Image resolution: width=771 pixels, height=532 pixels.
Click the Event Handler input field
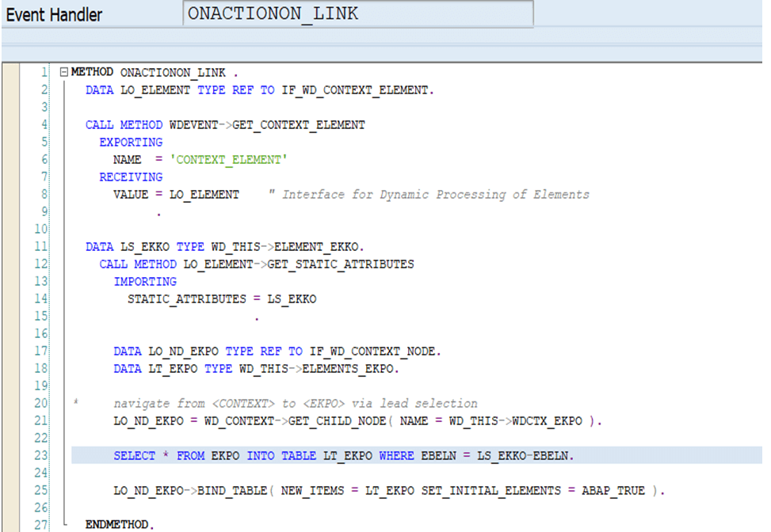pyautogui.click(x=358, y=13)
